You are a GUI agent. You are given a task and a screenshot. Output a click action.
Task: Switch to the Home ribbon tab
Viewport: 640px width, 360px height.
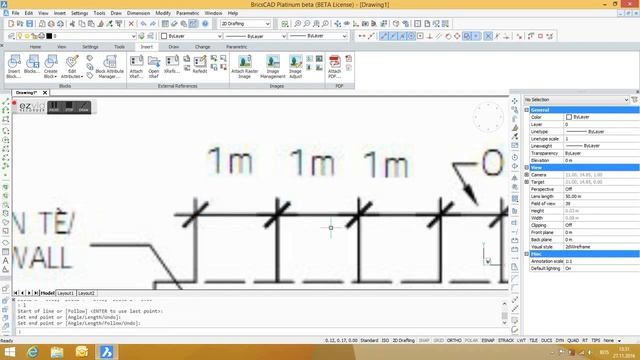(35, 47)
